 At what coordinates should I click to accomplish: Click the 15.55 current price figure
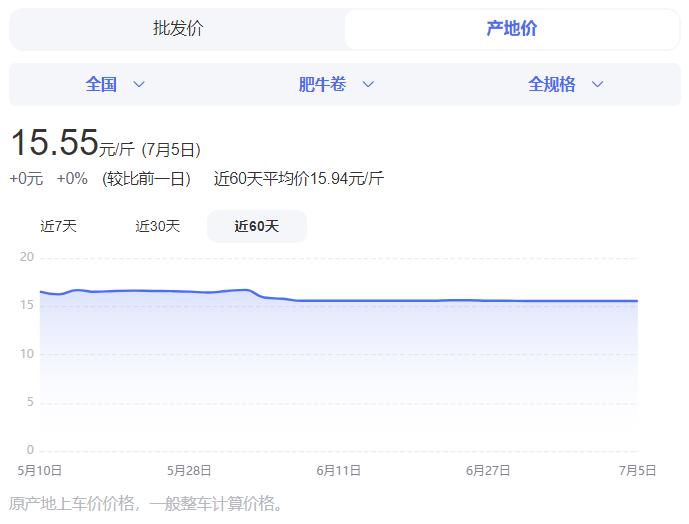(54, 143)
